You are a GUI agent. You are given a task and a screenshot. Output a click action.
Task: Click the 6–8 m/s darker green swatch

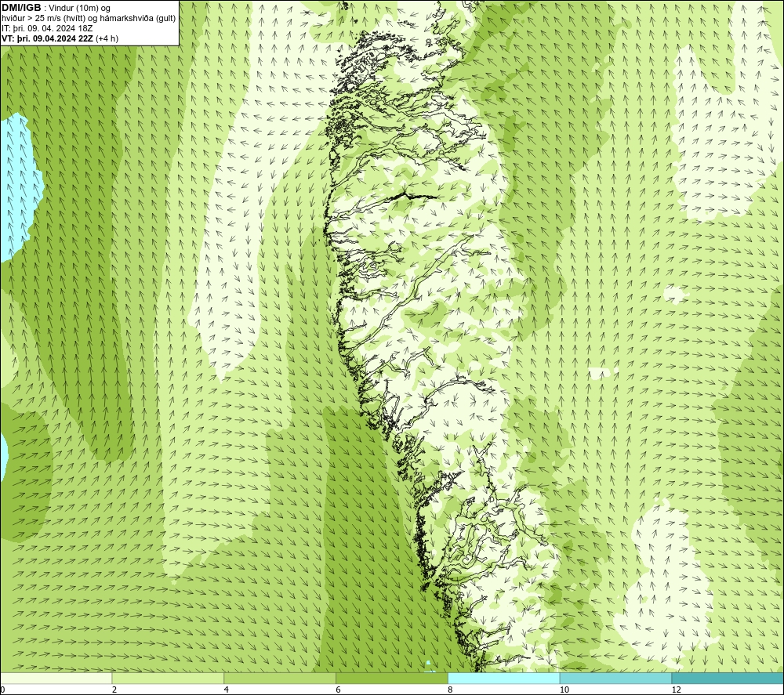[392, 679]
